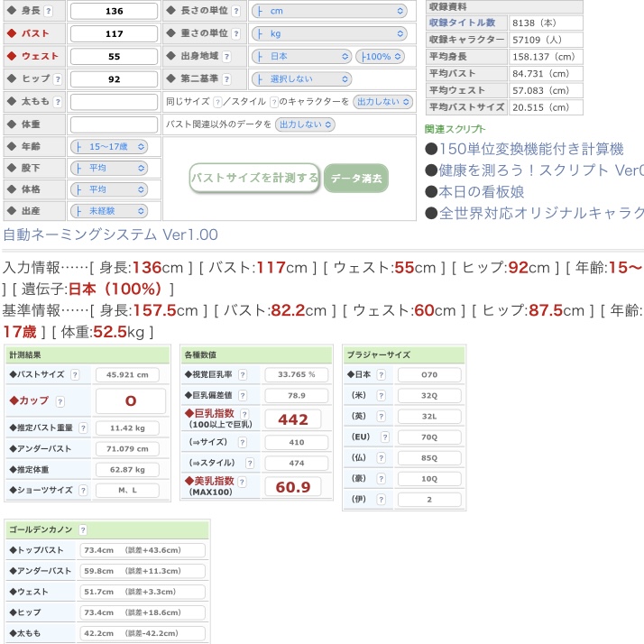Click the help icon beside 出身地域
This screenshot has width=644, height=644.
(x=225, y=56)
